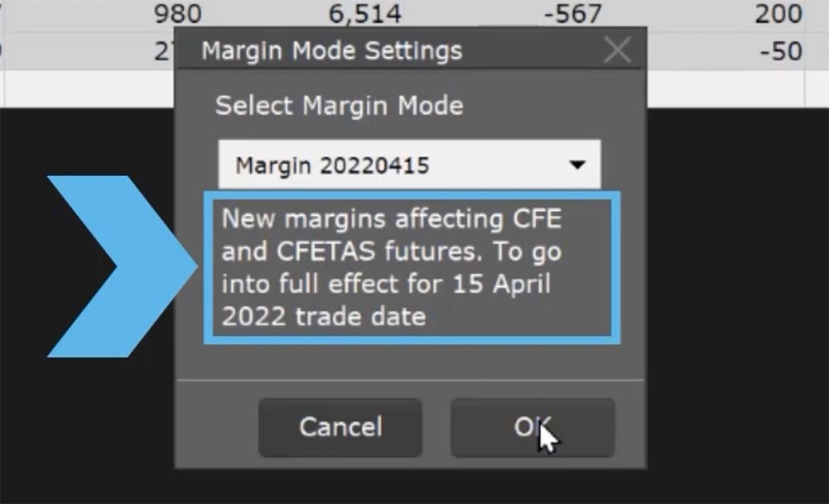Click '2022 trade date' in the description

tap(324, 316)
